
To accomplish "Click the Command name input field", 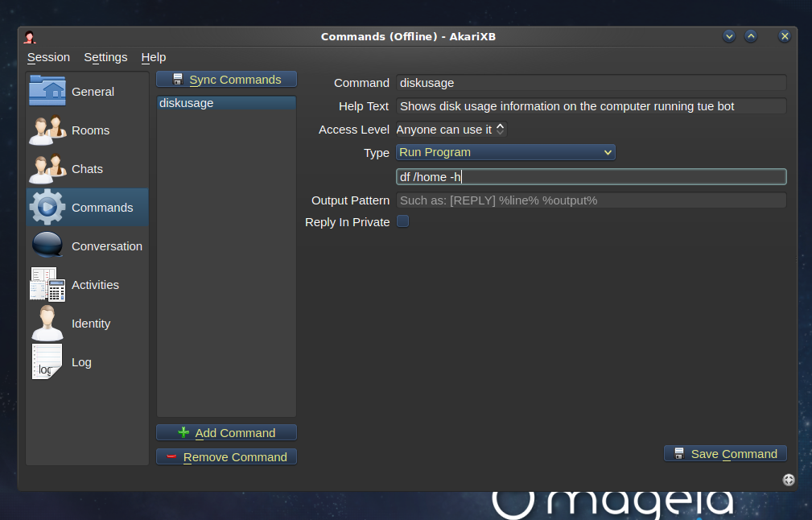I will coord(591,83).
